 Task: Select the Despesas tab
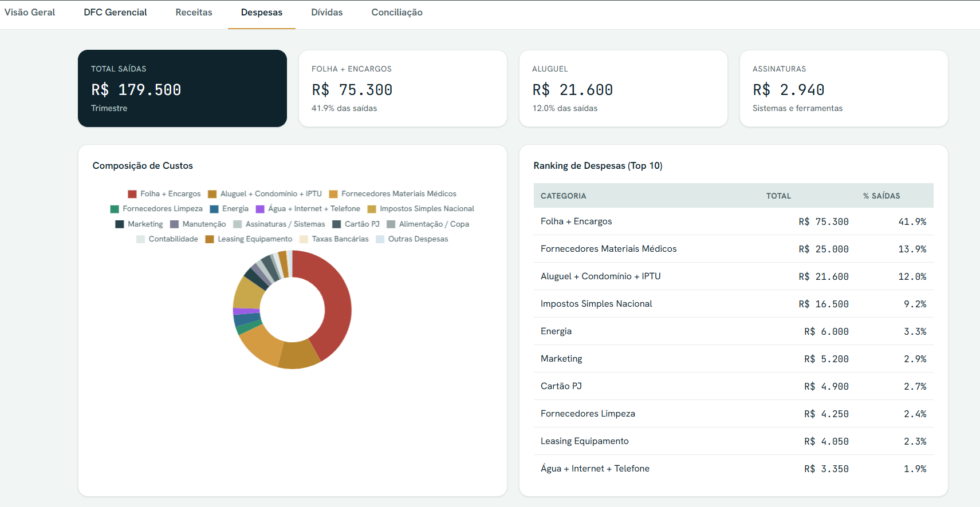[262, 13]
